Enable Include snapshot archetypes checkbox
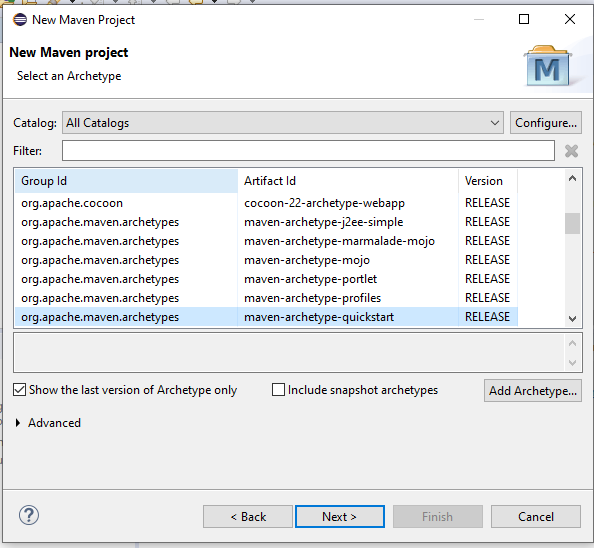This screenshot has width=594, height=548. [278, 390]
